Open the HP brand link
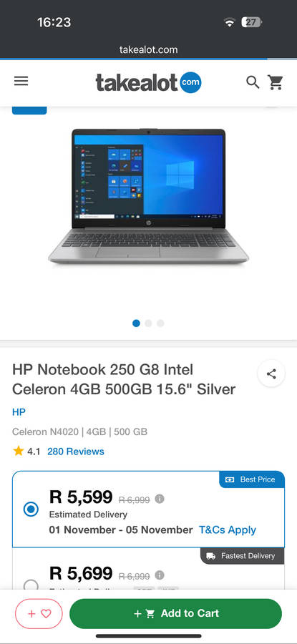Screen dimensions: 297x644 [19, 412]
